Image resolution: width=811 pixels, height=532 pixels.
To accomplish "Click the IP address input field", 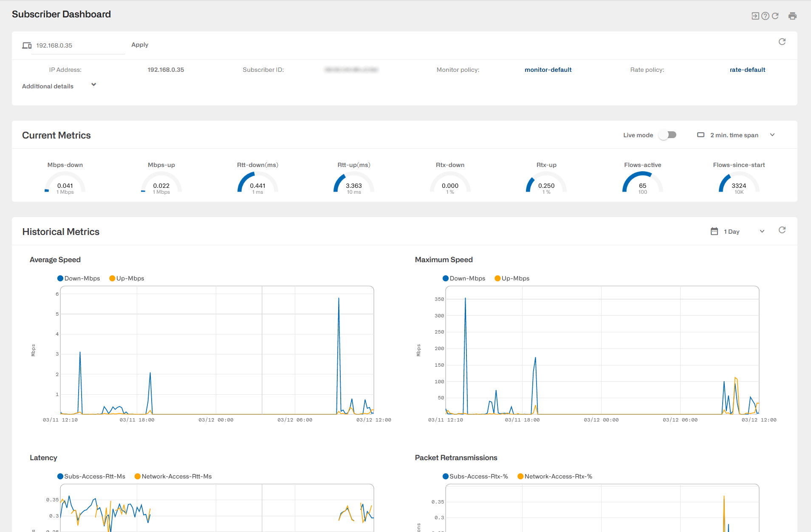I will point(76,45).
